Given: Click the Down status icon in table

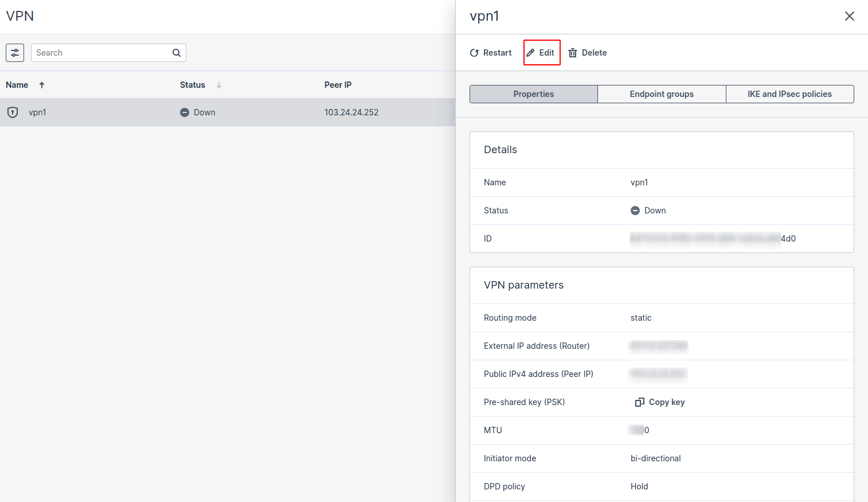Looking at the screenshot, I should tap(185, 112).
